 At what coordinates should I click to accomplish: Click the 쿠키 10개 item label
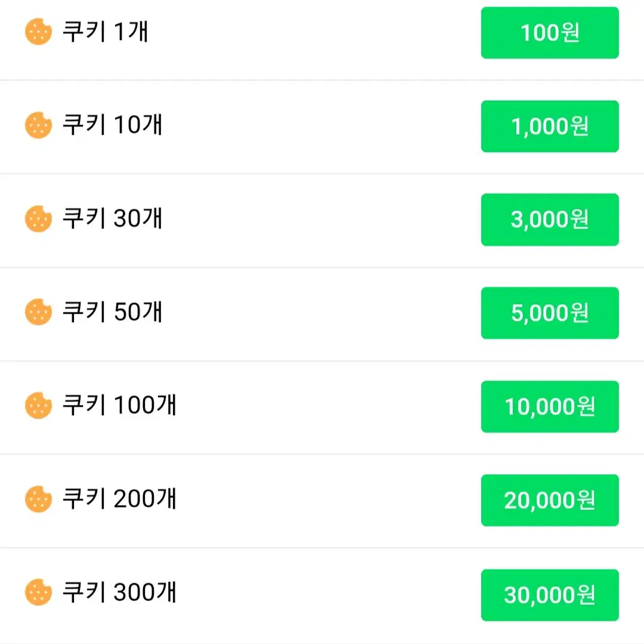(x=112, y=125)
